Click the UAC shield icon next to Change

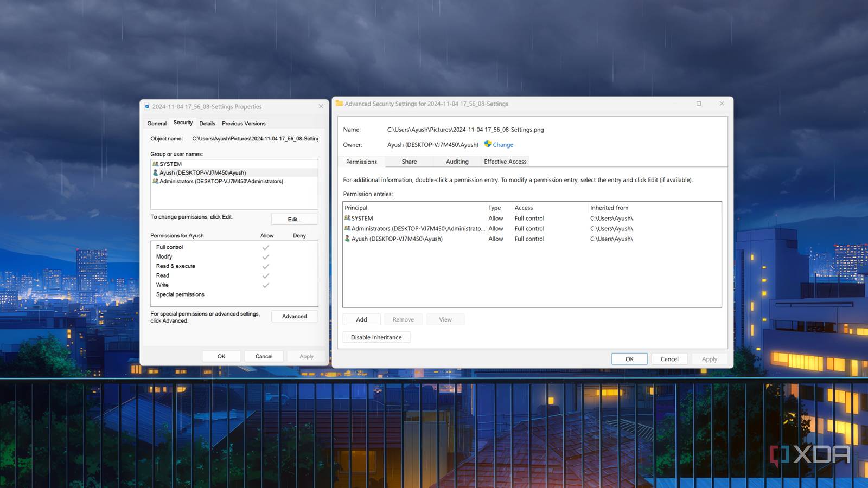487,145
